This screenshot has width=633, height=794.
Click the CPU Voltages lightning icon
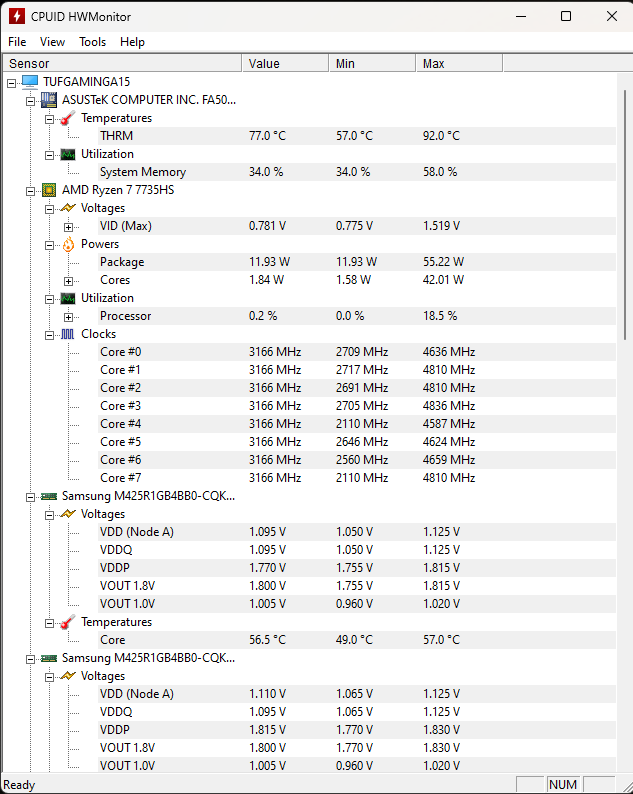coord(68,208)
